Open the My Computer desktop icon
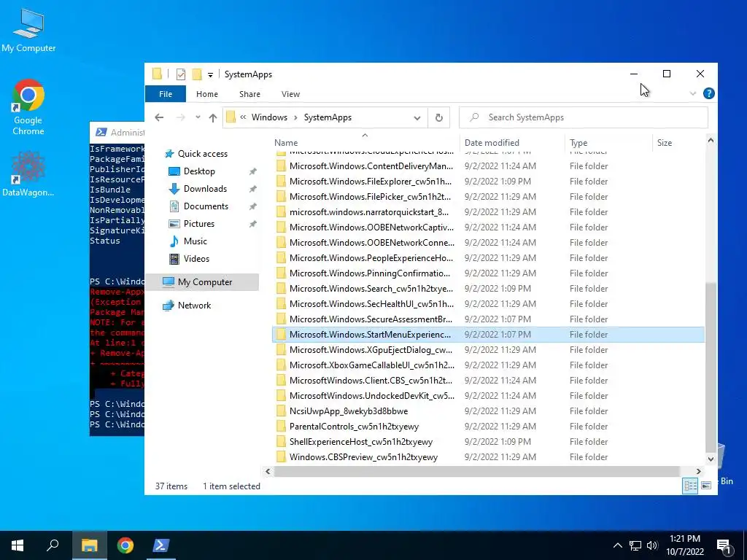Screen dimensions: 747x560 tap(28, 31)
